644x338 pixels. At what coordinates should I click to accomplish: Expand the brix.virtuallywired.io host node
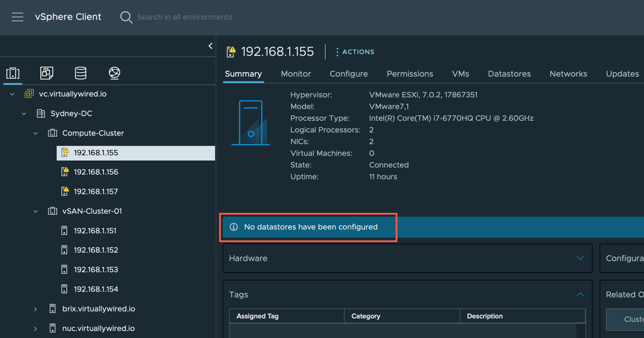[x=36, y=309]
